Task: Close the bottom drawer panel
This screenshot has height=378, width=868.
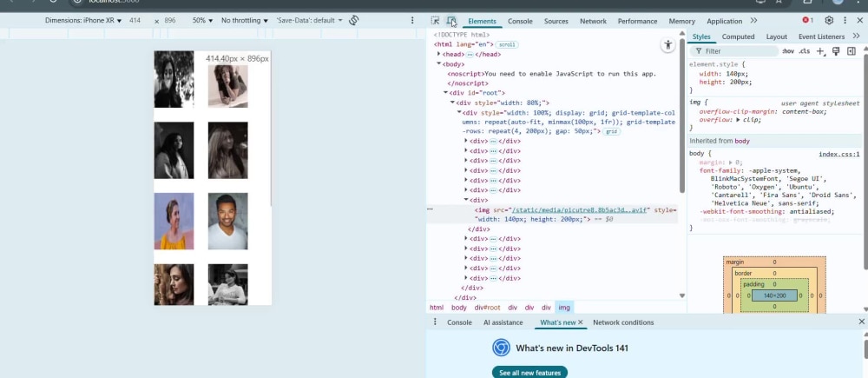Action: pyautogui.click(x=861, y=322)
